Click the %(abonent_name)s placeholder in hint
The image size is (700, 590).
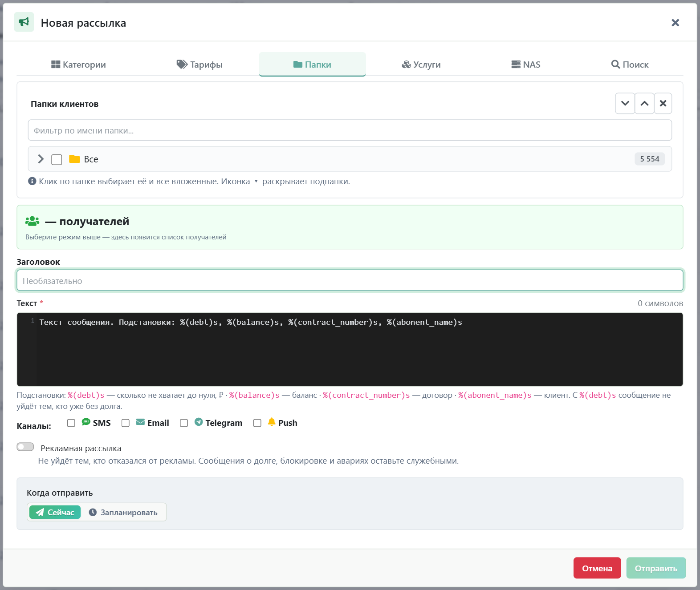495,395
